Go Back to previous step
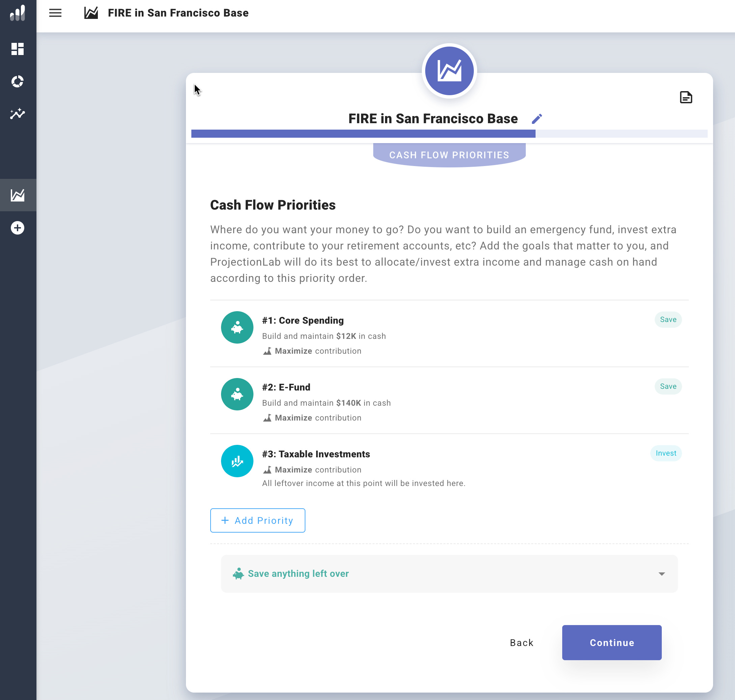Image resolution: width=735 pixels, height=700 pixels. tap(522, 643)
